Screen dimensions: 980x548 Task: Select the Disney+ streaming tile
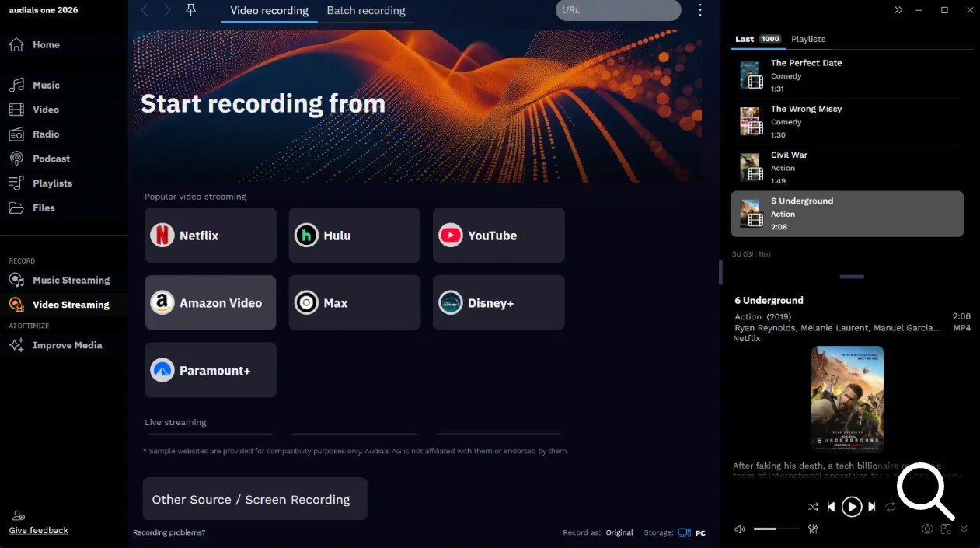(498, 303)
